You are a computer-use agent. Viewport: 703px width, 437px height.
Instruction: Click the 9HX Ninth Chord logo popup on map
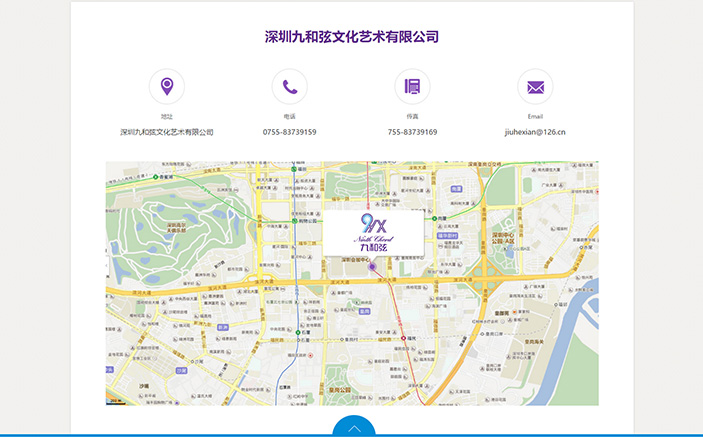(x=373, y=233)
